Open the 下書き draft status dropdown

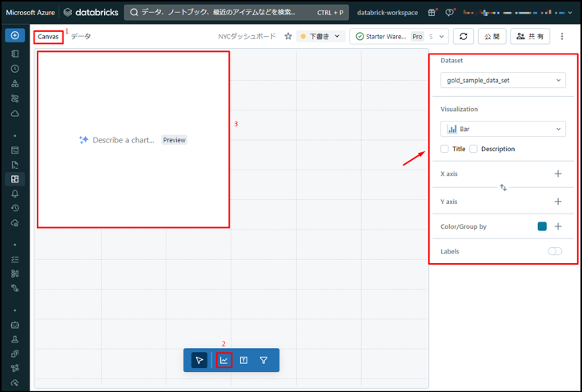tap(320, 36)
